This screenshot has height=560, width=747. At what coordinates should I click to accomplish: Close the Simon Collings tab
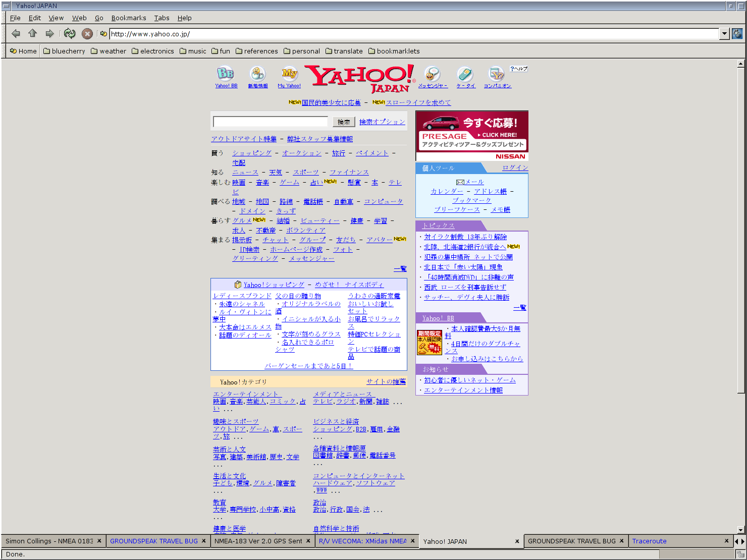[x=99, y=541]
